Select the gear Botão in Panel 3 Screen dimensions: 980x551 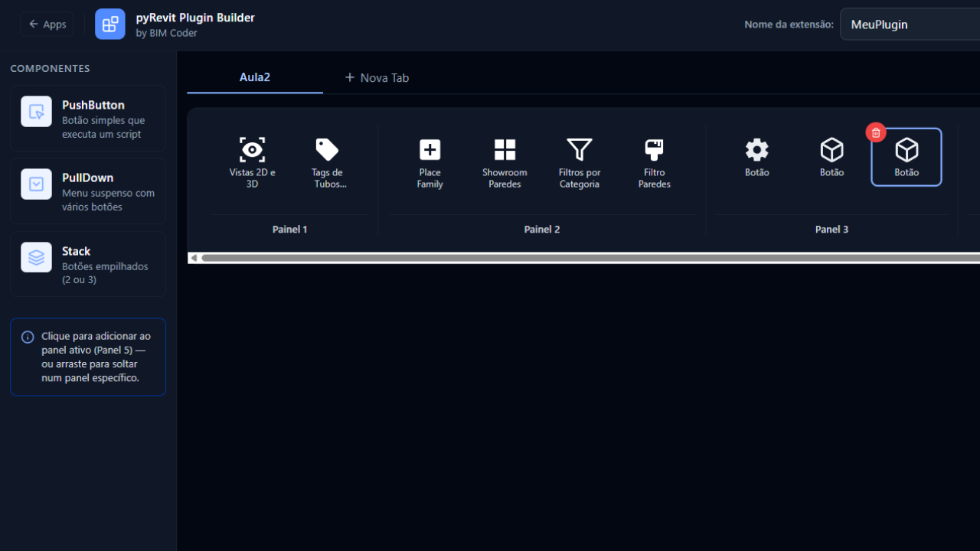pyautogui.click(x=757, y=157)
